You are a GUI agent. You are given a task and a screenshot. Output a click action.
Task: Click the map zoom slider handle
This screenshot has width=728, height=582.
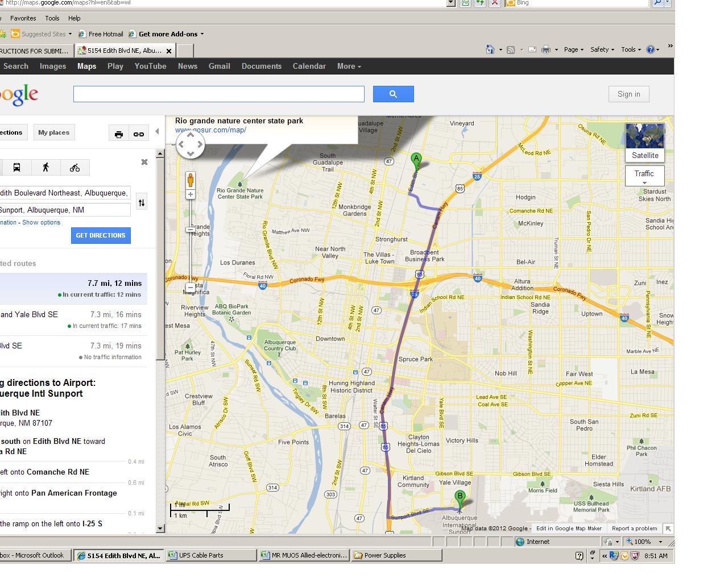coord(191,230)
